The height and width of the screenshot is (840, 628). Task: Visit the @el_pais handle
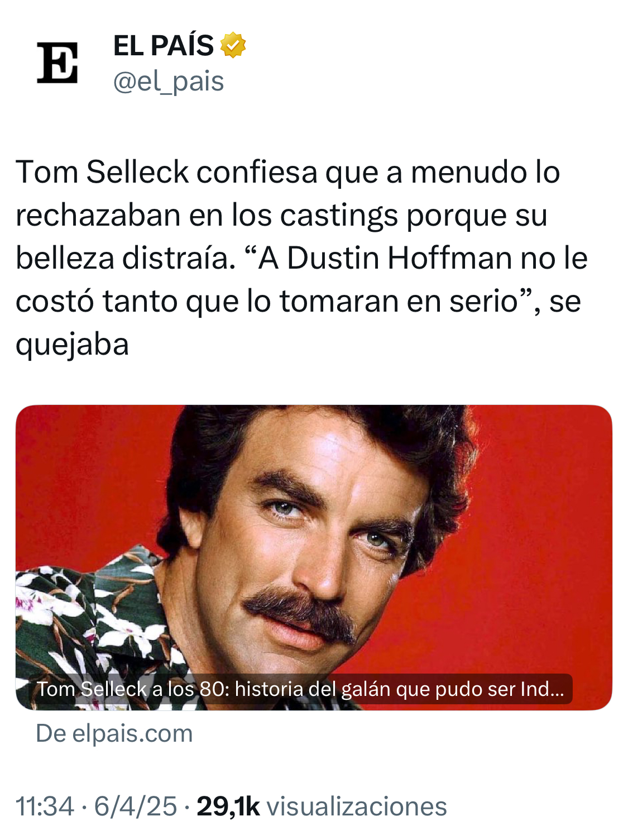tap(169, 82)
